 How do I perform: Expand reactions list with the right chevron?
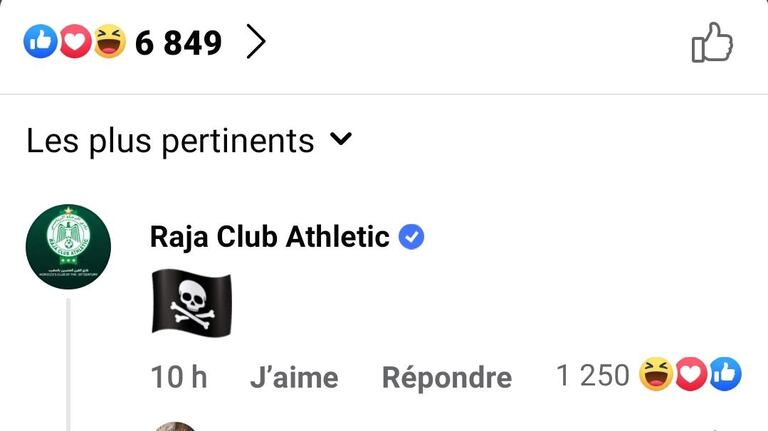tap(256, 42)
